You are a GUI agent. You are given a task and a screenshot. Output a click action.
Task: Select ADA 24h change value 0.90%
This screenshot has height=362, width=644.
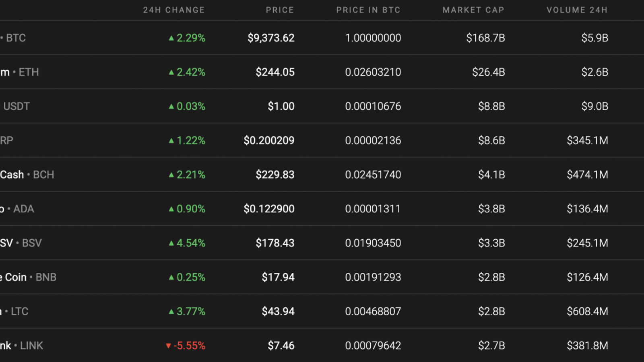point(191,209)
